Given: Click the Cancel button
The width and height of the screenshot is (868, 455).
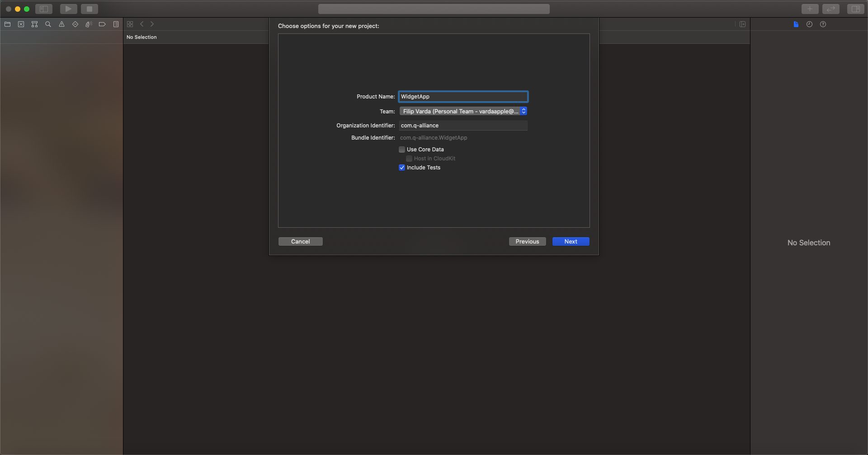Looking at the screenshot, I should pos(301,242).
